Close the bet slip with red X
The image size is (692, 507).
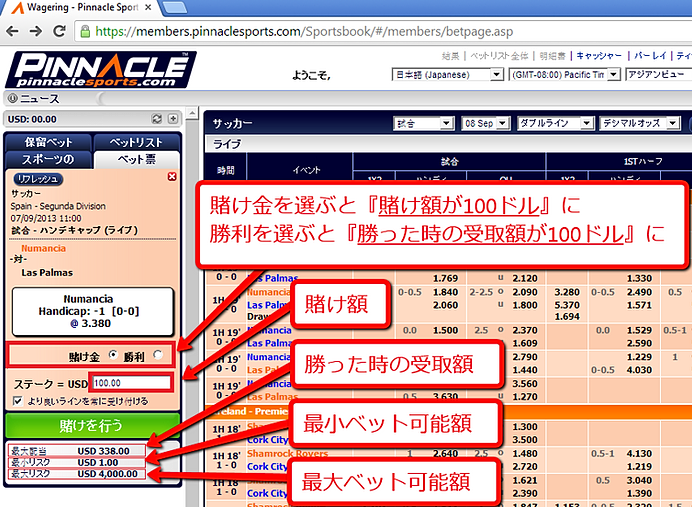pyautogui.click(x=172, y=177)
